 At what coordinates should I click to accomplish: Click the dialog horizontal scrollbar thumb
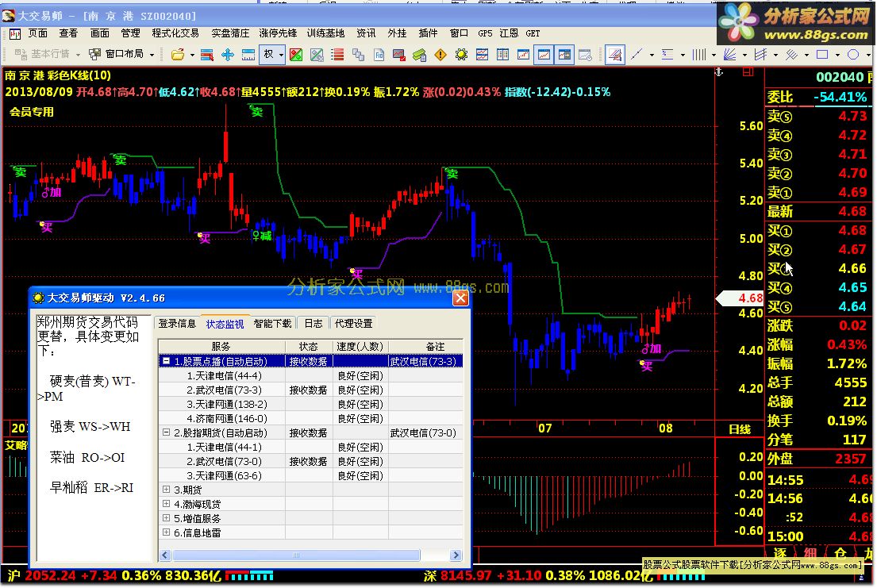pos(296,555)
